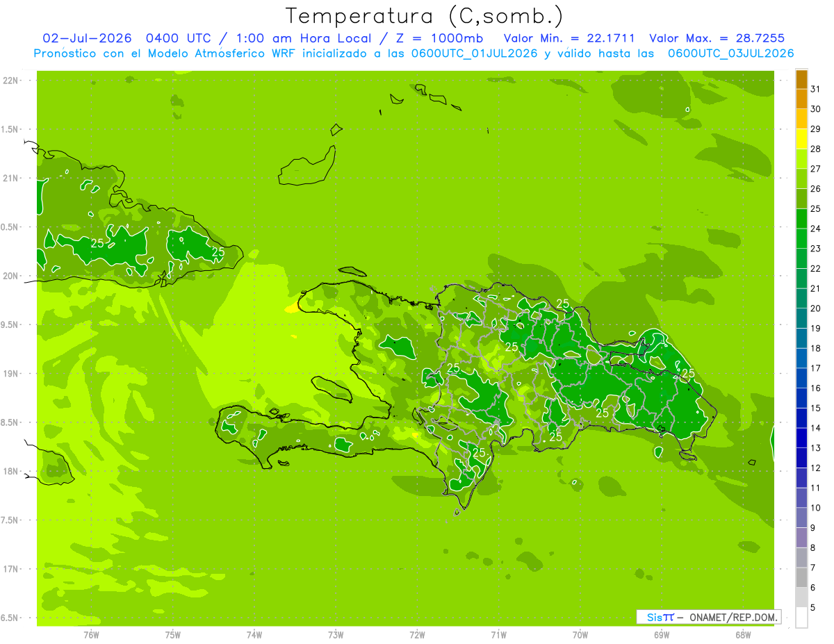834x644 pixels.
Task: Click colorbar value '29'
Action: [x=816, y=129]
